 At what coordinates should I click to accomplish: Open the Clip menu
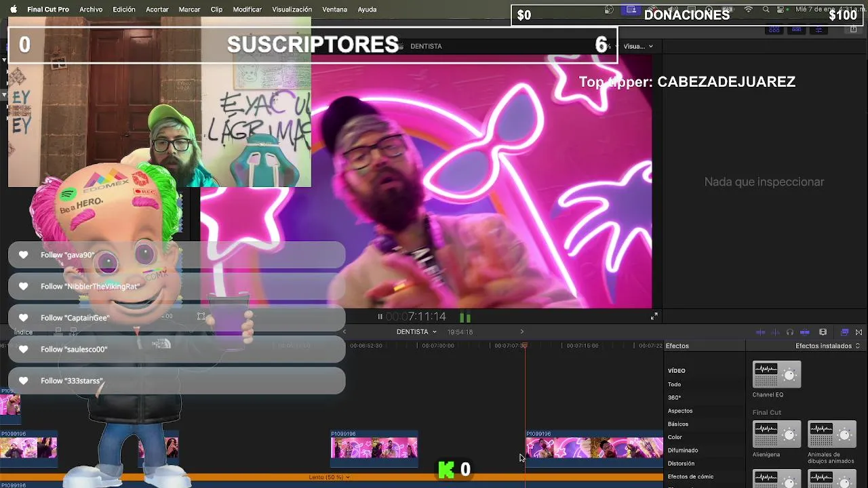click(x=216, y=9)
